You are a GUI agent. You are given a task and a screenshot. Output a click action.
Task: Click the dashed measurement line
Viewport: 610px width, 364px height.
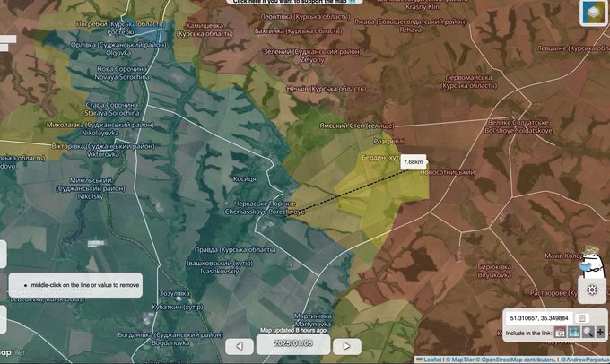(x=346, y=192)
